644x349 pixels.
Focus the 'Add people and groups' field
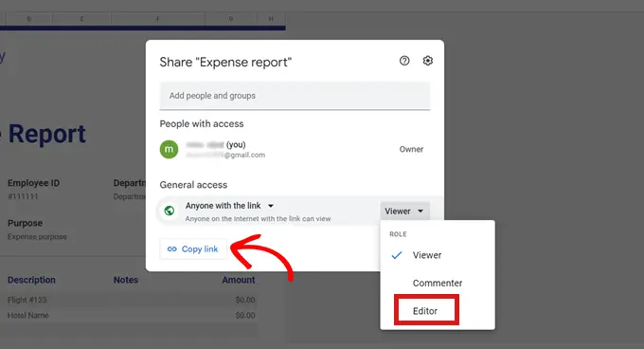click(295, 96)
